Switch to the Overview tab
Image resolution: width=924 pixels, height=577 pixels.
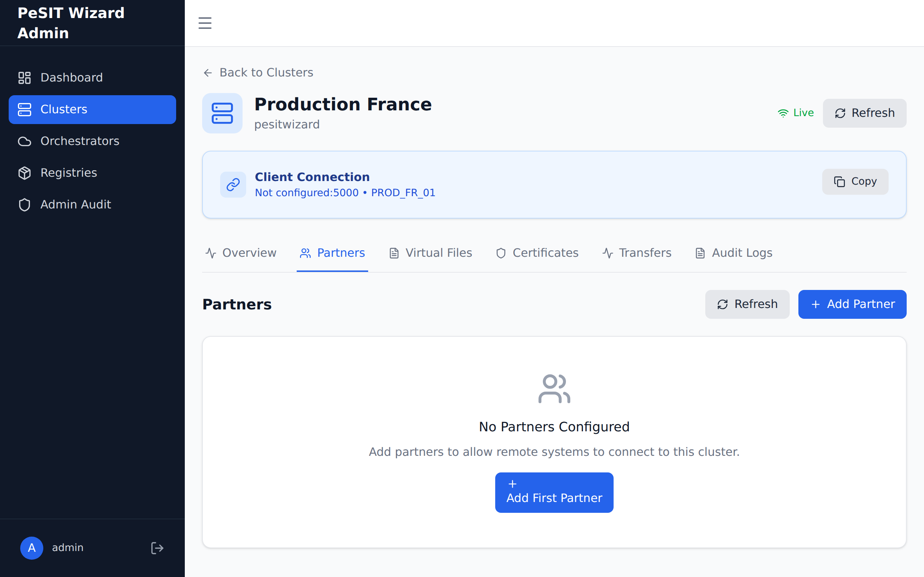[x=241, y=253]
